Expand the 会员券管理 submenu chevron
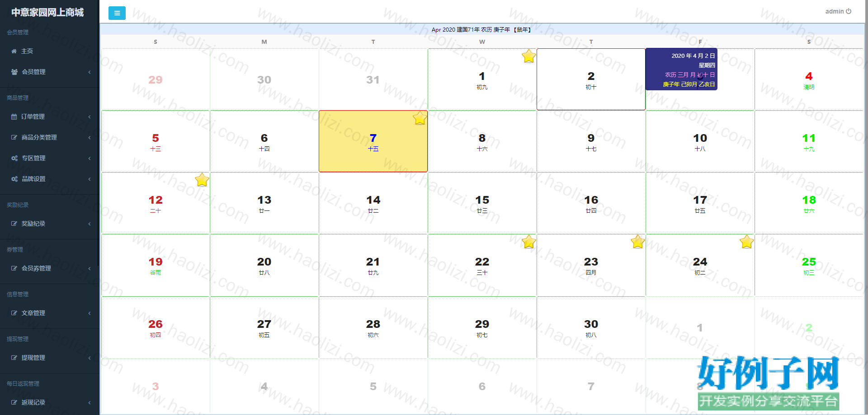This screenshot has height=415, width=868. (90, 268)
